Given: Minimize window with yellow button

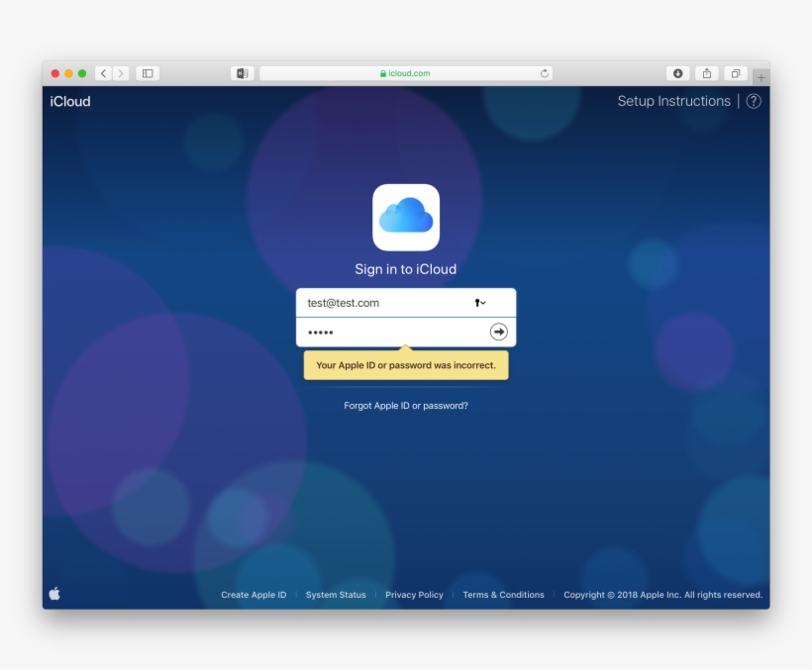Looking at the screenshot, I should (x=69, y=73).
